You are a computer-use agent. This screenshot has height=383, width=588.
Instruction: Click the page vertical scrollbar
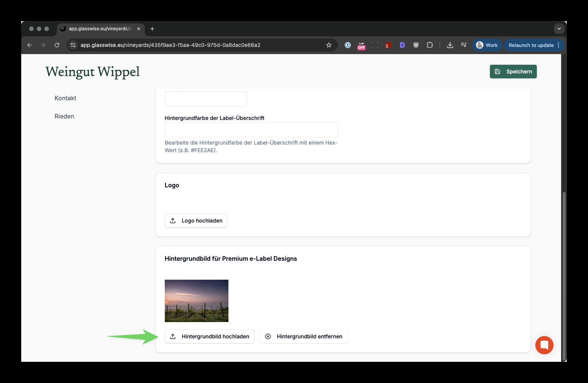point(564,276)
